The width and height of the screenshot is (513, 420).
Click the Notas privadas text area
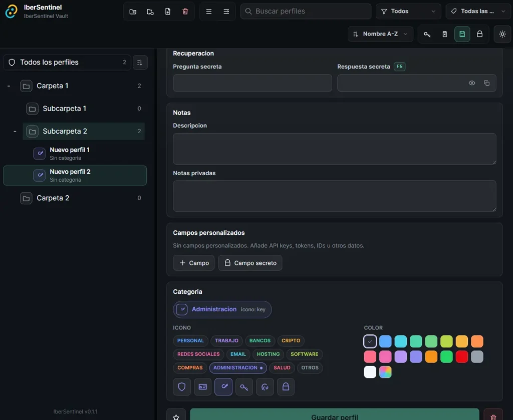[x=334, y=196]
